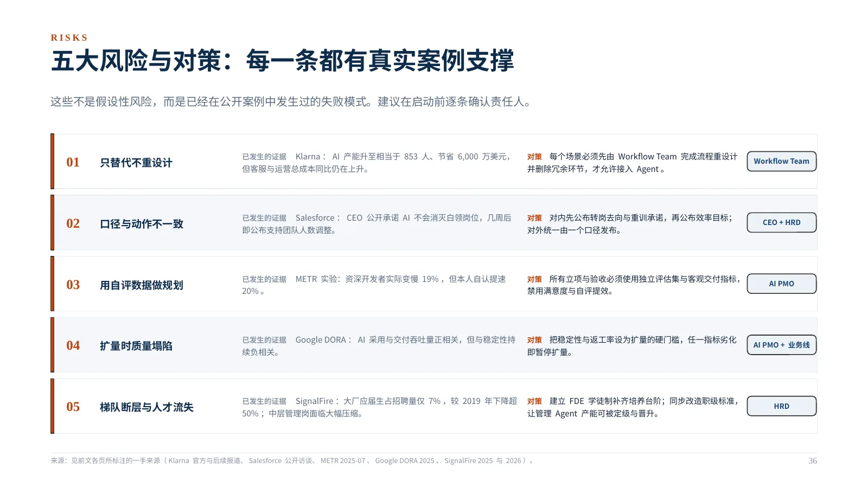Click the 对策 label in row 03
The width and height of the screenshot is (868, 488).
[x=534, y=279]
